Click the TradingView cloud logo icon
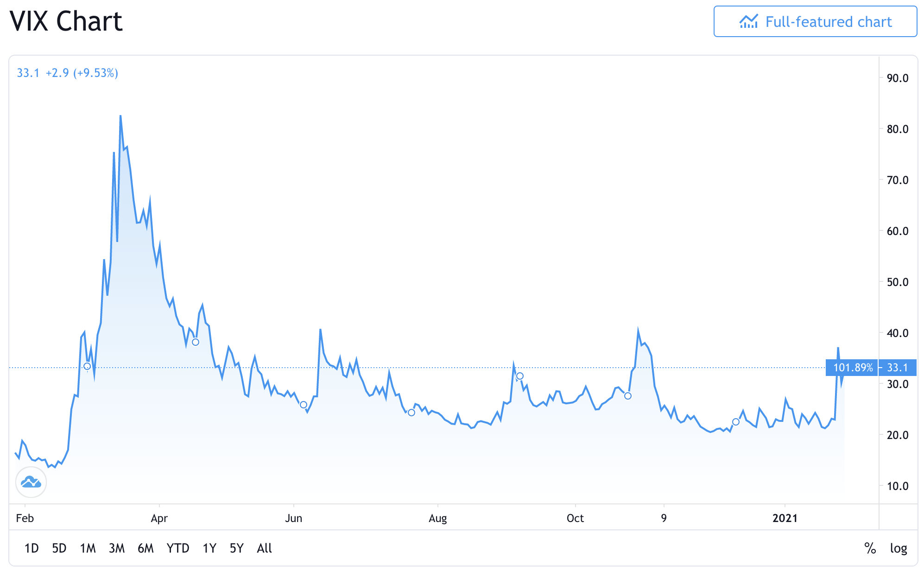The width and height of the screenshot is (924, 573). [31, 482]
